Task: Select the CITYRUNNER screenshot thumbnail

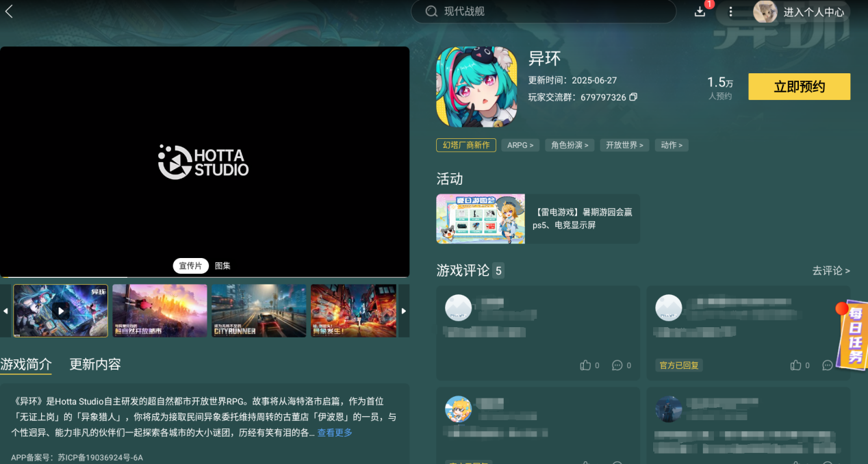Action: (x=259, y=311)
